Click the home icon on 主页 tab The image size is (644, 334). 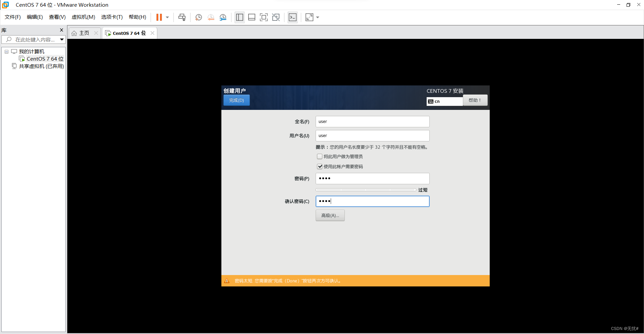(x=74, y=33)
